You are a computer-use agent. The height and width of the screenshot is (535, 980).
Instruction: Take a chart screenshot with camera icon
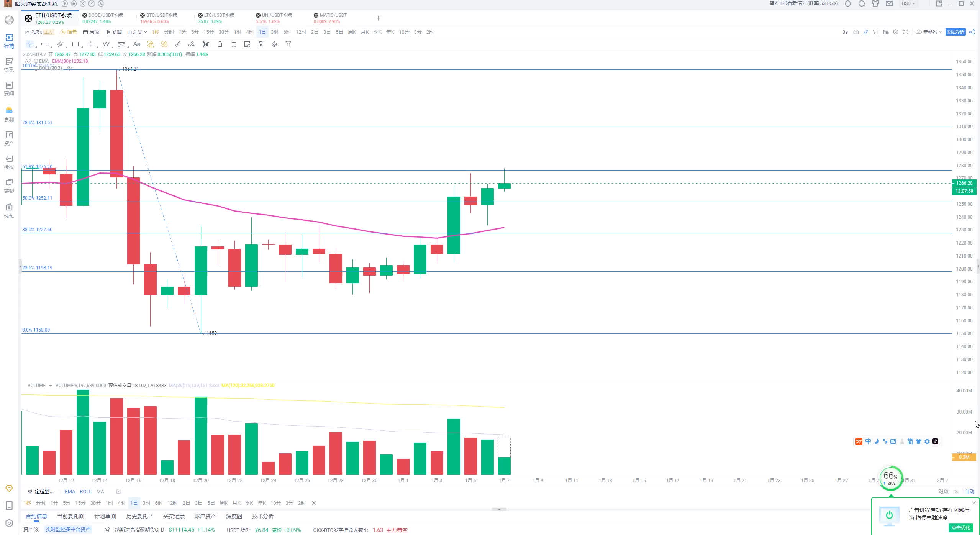pyautogui.click(x=856, y=32)
